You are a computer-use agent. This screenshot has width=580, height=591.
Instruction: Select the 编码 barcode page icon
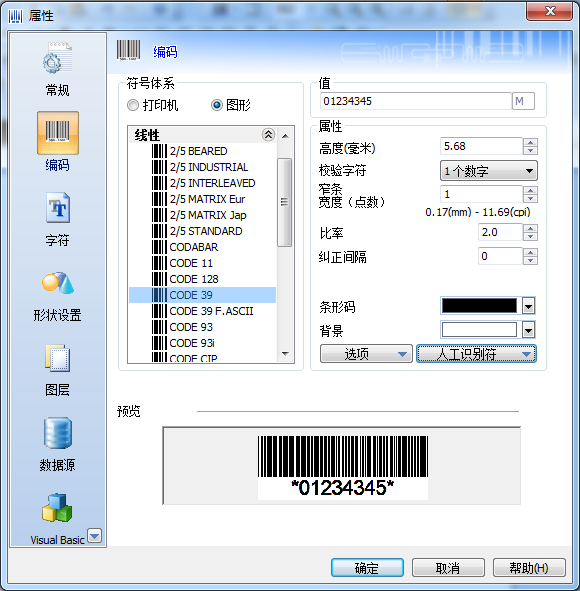click(x=58, y=133)
